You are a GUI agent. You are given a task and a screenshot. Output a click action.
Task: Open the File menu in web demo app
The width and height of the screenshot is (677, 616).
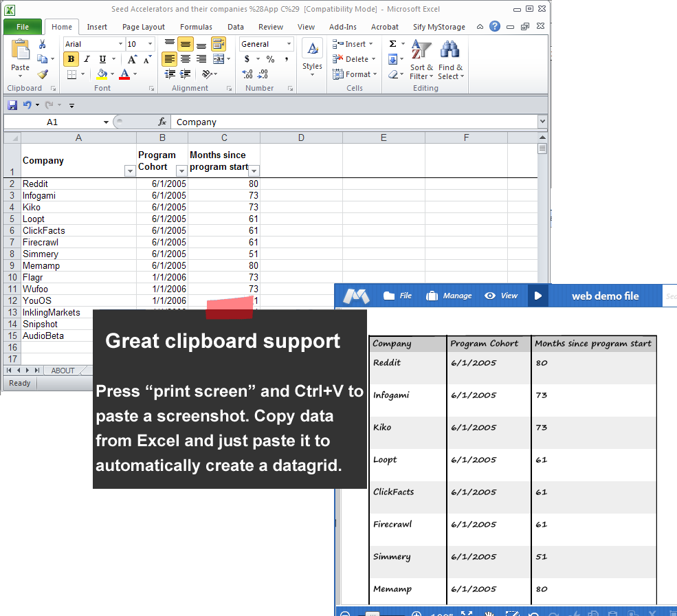coord(397,296)
